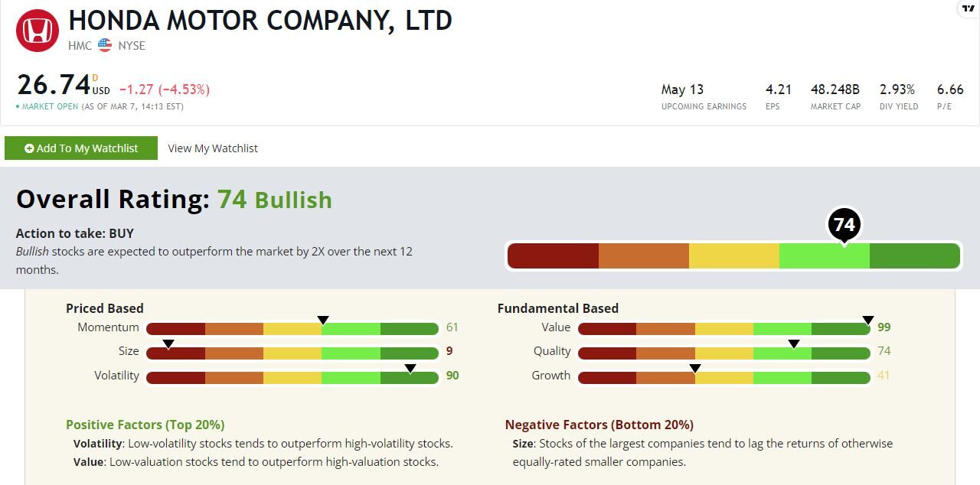The height and width of the screenshot is (485, 980).
Task: Click the dark red segment of overall rating bar
Action: (553, 256)
